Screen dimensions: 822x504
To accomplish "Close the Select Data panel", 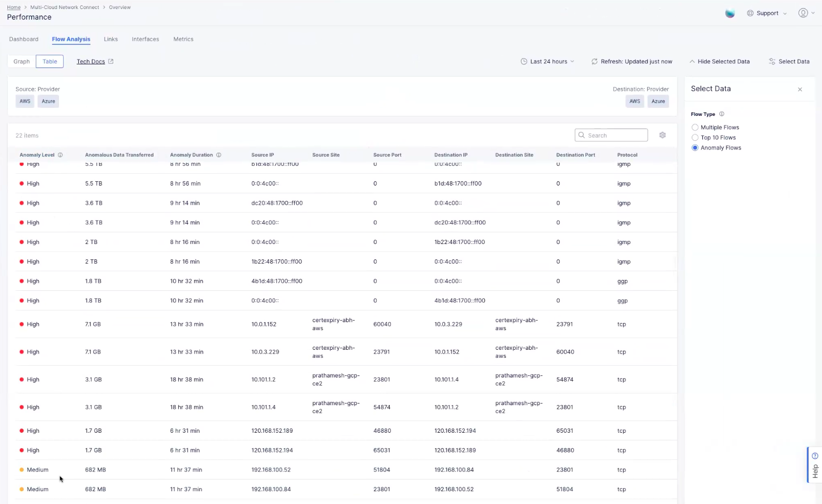I will pyautogui.click(x=800, y=89).
